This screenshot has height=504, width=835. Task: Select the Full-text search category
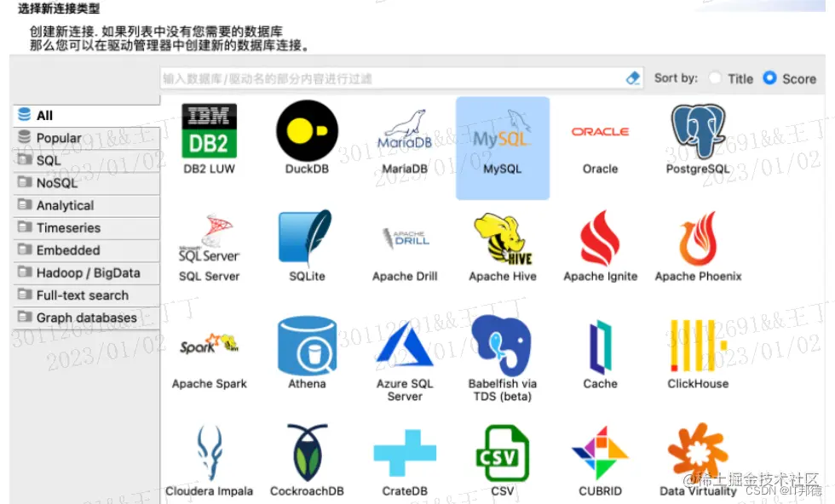point(86,295)
